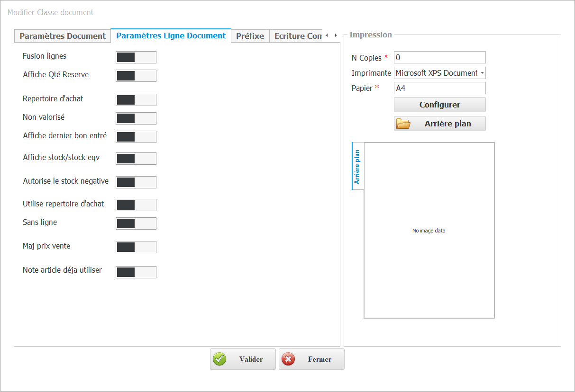Viewport: 575px width, 392px height.
Task: Click the right tab-scroll arrow icon
Action: [x=336, y=35]
